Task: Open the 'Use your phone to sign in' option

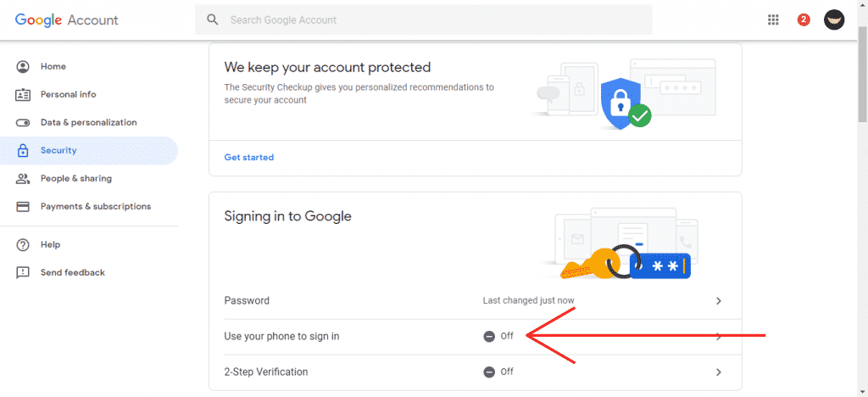Action: (x=281, y=336)
